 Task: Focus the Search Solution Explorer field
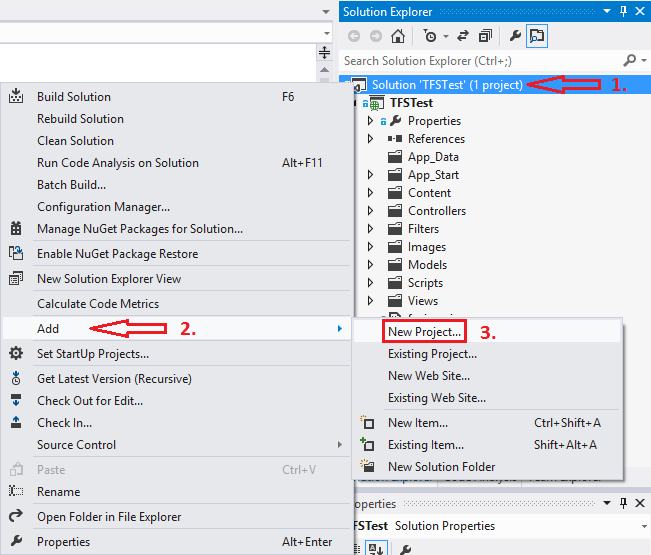coord(482,61)
